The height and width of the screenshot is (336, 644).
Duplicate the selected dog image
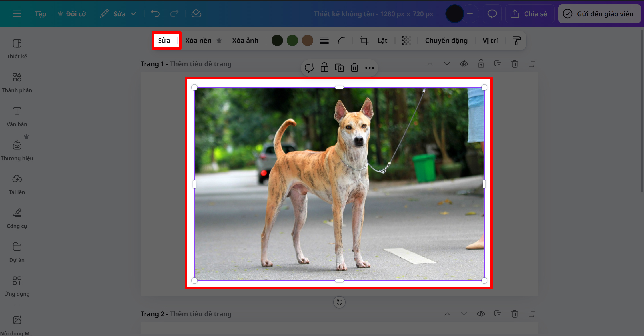tap(340, 68)
